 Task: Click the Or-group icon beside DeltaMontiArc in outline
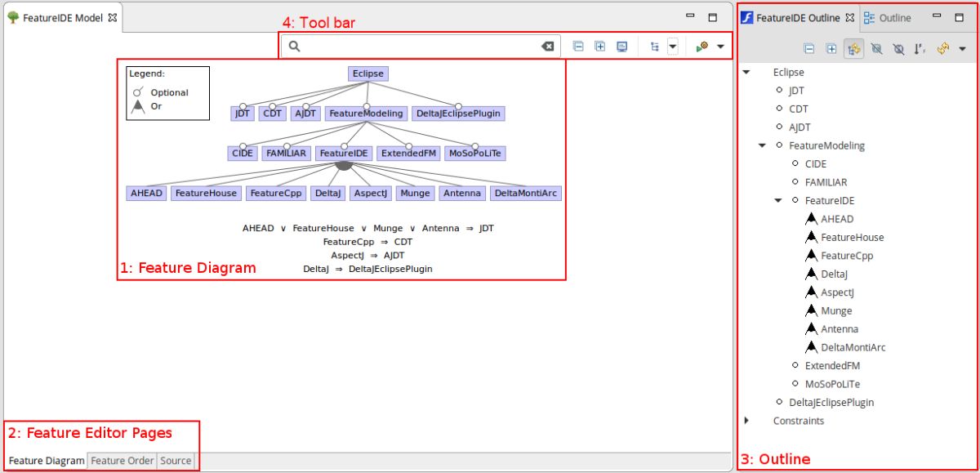tap(811, 347)
